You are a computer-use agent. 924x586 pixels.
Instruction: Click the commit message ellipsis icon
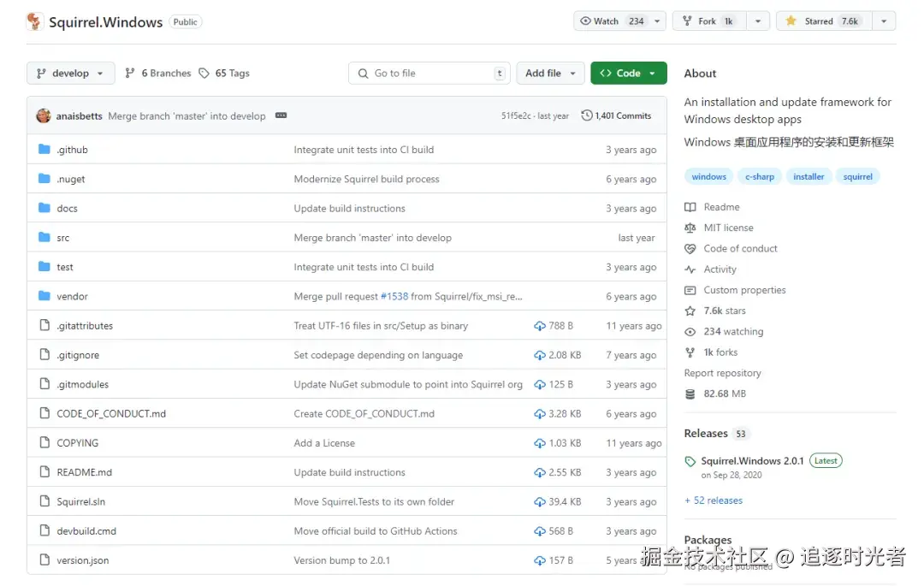click(281, 115)
